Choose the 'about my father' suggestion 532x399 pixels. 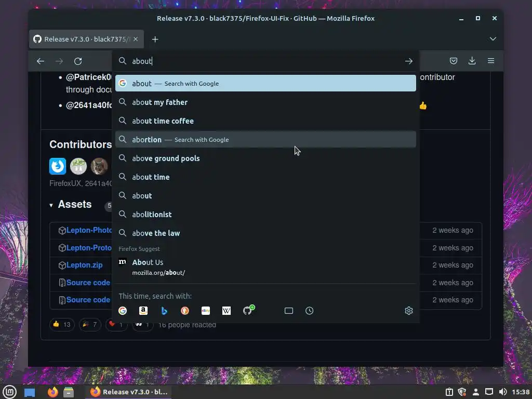tap(265, 102)
